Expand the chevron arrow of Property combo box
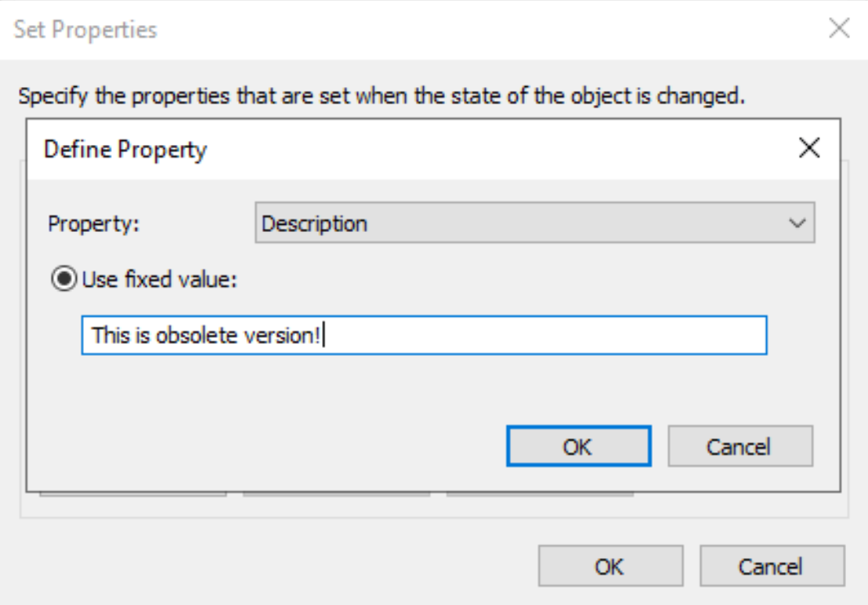Image resolution: width=868 pixels, height=605 pixels. (x=797, y=223)
